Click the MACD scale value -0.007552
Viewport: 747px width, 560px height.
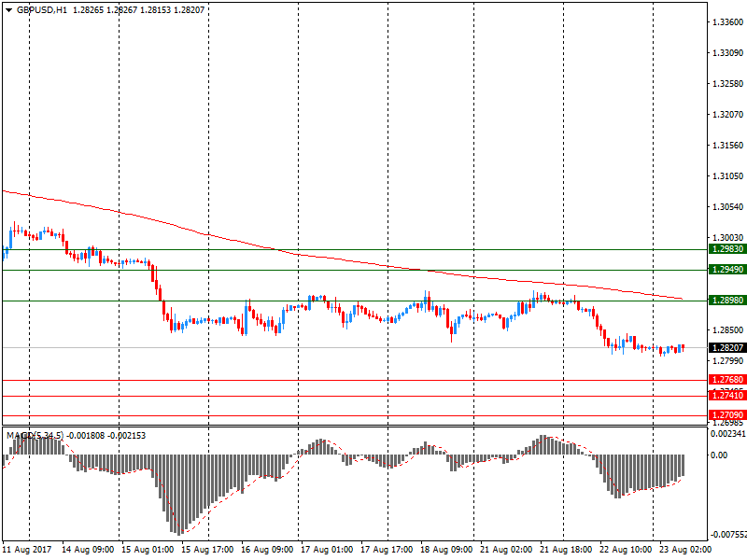click(728, 535)
